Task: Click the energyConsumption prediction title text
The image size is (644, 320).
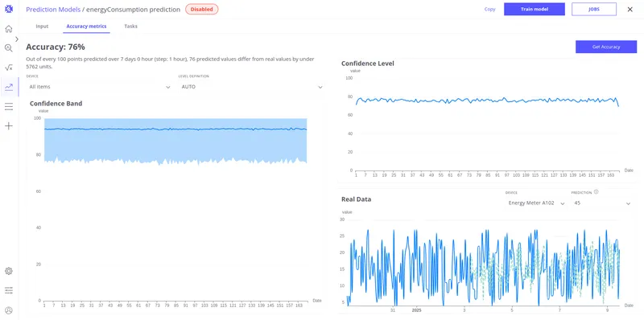Action: point(133,10)
